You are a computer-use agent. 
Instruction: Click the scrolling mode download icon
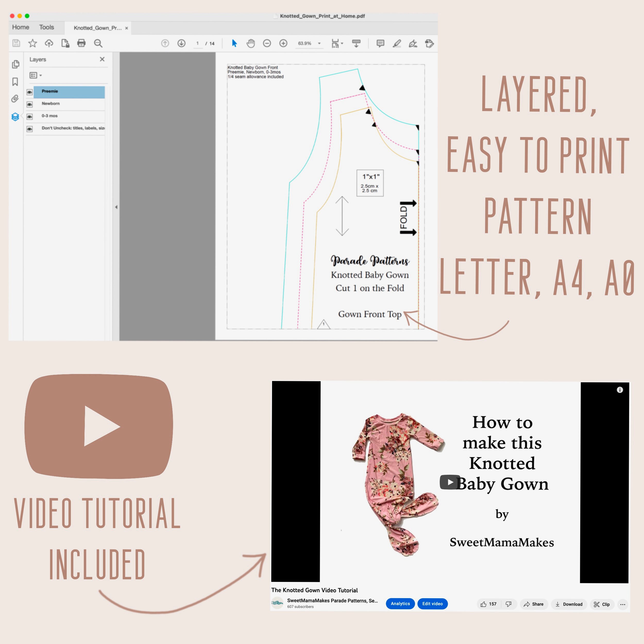[356, 43]
